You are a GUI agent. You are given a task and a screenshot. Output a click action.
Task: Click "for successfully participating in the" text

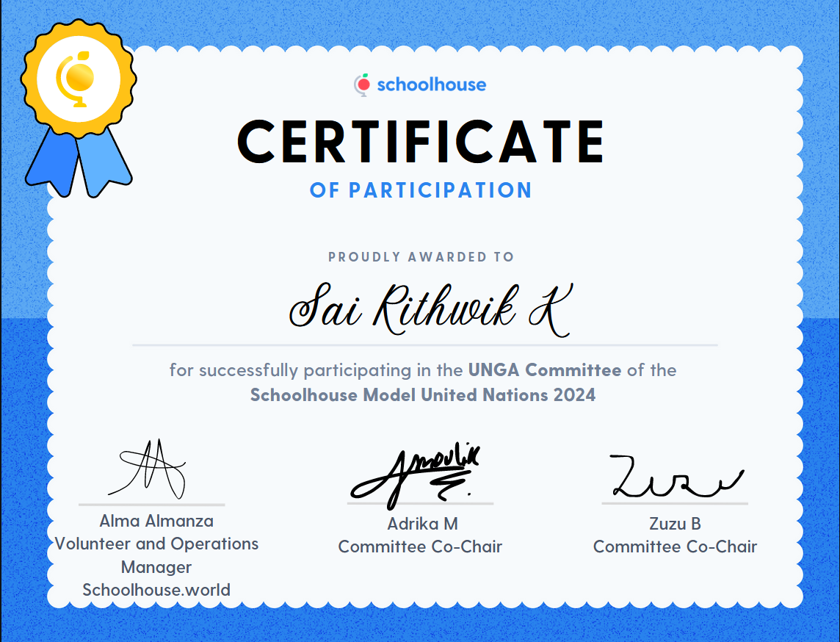tap(316, 370)
